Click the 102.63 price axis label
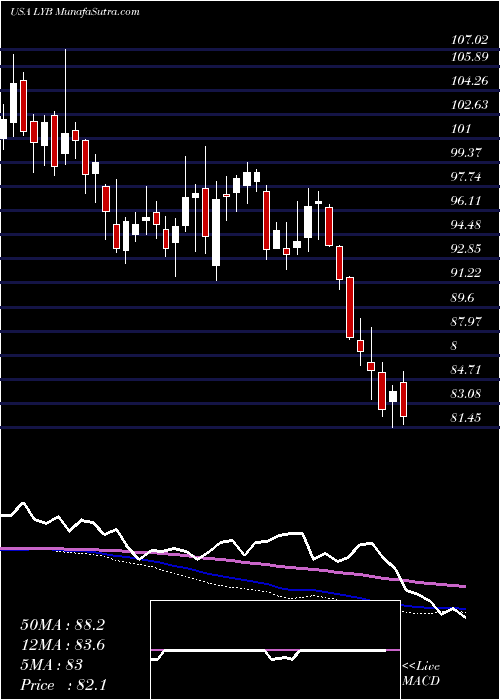 [x=470, y=106]
